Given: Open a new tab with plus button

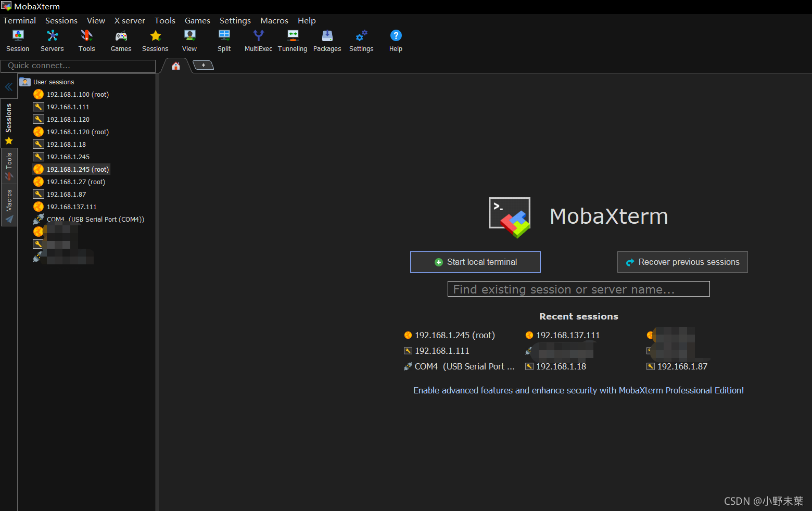Looking at the screenshot, I should coord(204,65).
